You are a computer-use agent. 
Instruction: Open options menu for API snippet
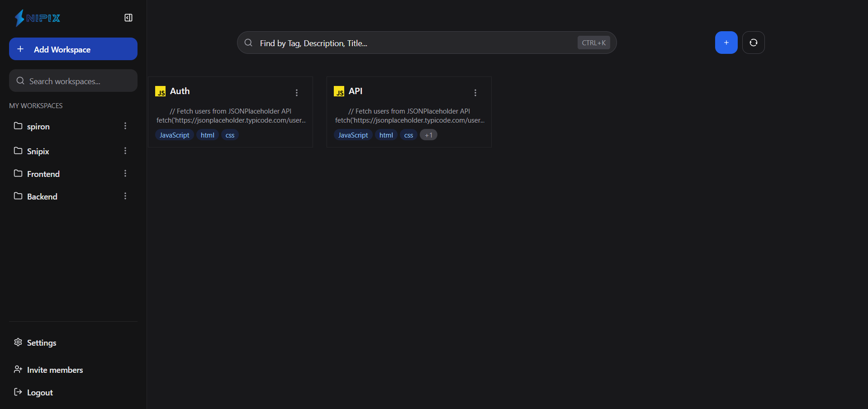475,93
